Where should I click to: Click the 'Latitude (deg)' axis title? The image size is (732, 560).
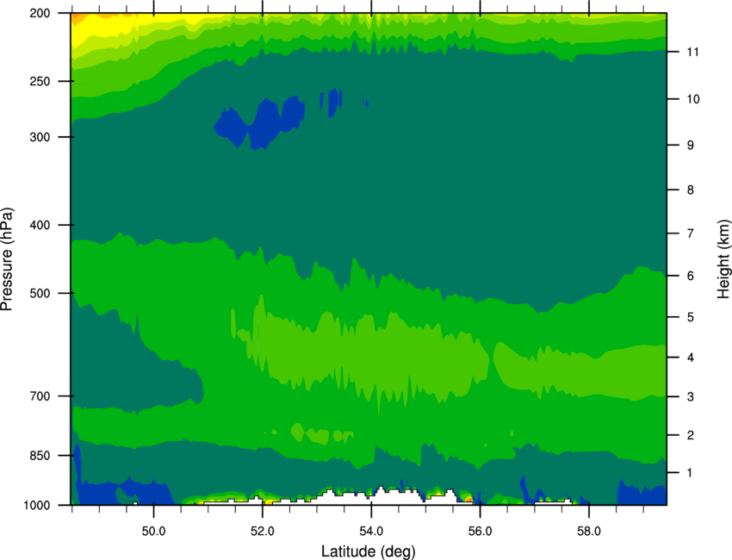[x=368, y=551]
